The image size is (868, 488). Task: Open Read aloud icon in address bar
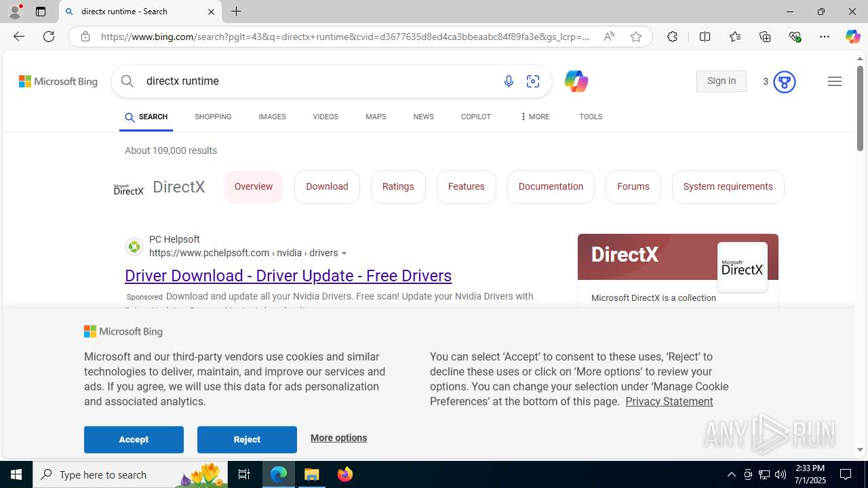click(x=609, y=37)
